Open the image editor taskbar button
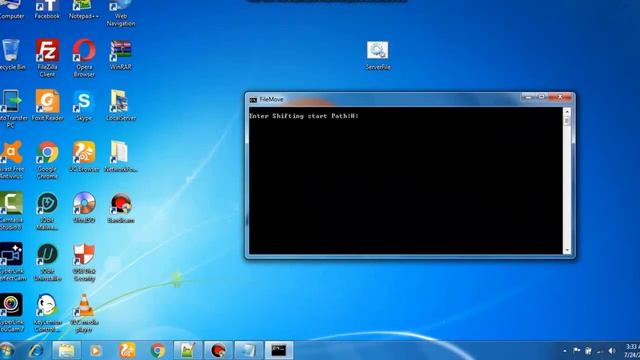 [188, 350]
